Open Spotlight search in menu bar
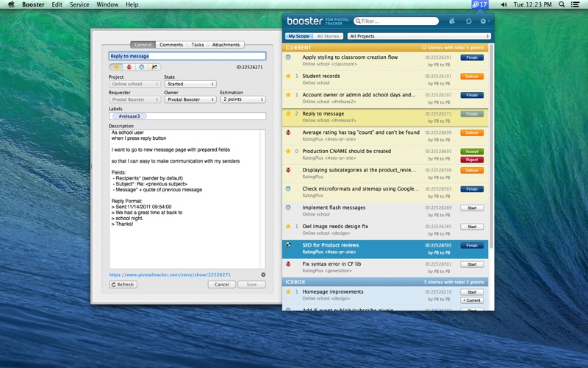 pyautogui.click(x=562, y=4)
